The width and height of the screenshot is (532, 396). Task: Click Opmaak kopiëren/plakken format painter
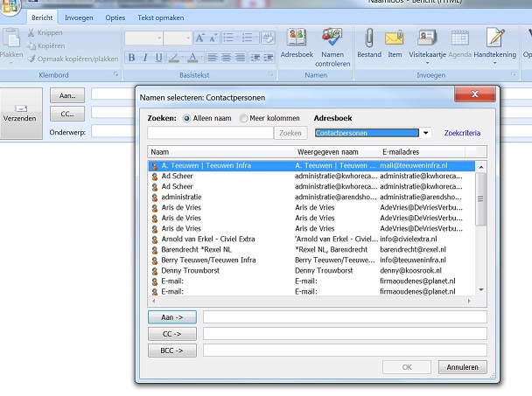pos(73,59)
